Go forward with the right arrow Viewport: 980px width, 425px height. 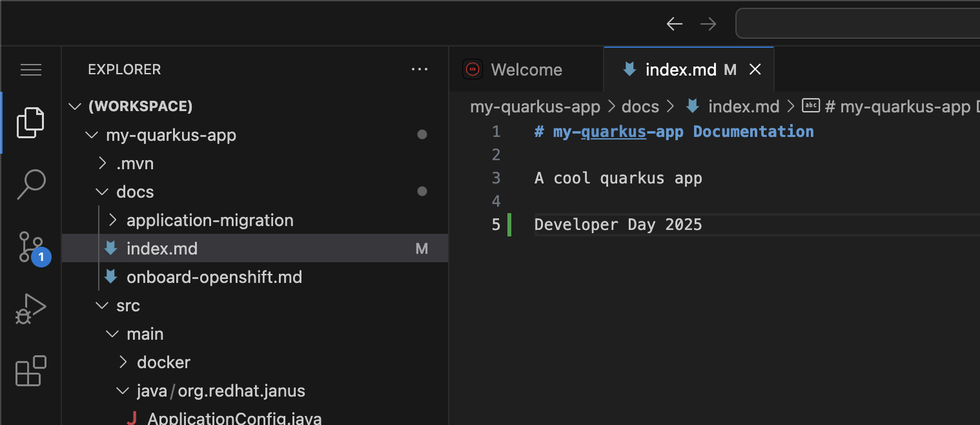[x=708, y=24]
